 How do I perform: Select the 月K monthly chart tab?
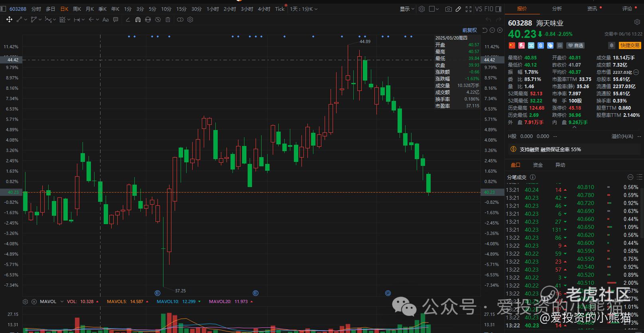click(x=90, y=9)
